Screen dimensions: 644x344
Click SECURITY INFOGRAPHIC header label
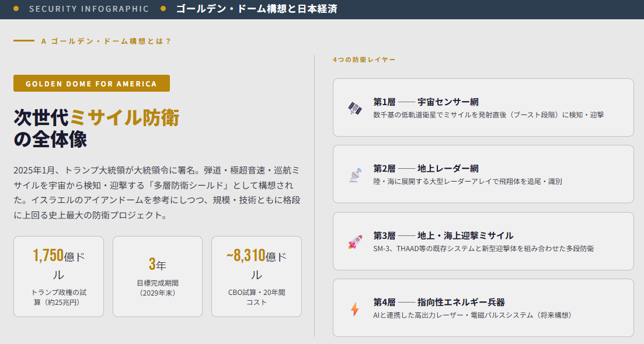(89, 9)
